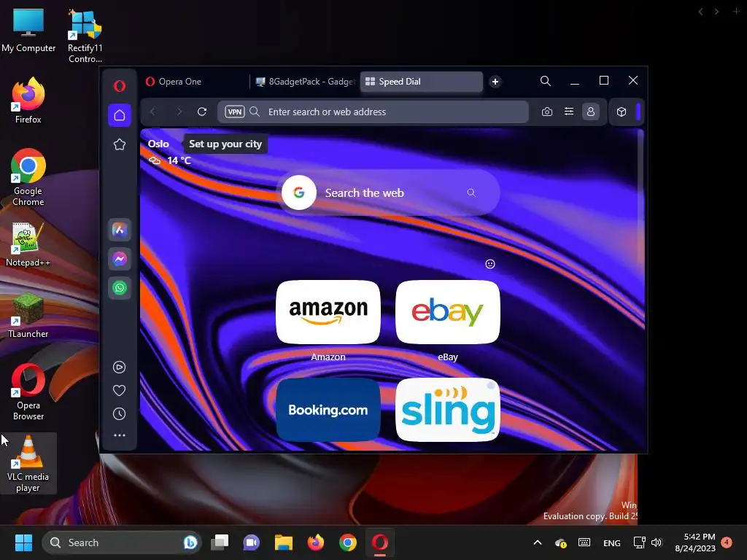Reload the current page

pos(202,112)
